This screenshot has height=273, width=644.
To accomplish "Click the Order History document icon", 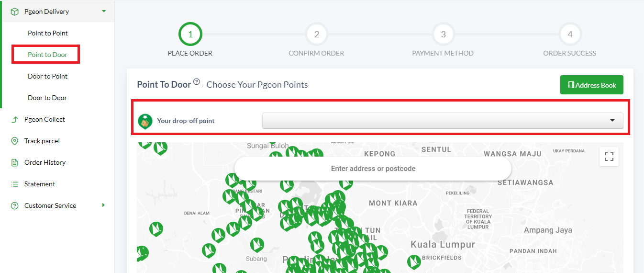I will 15,162.
